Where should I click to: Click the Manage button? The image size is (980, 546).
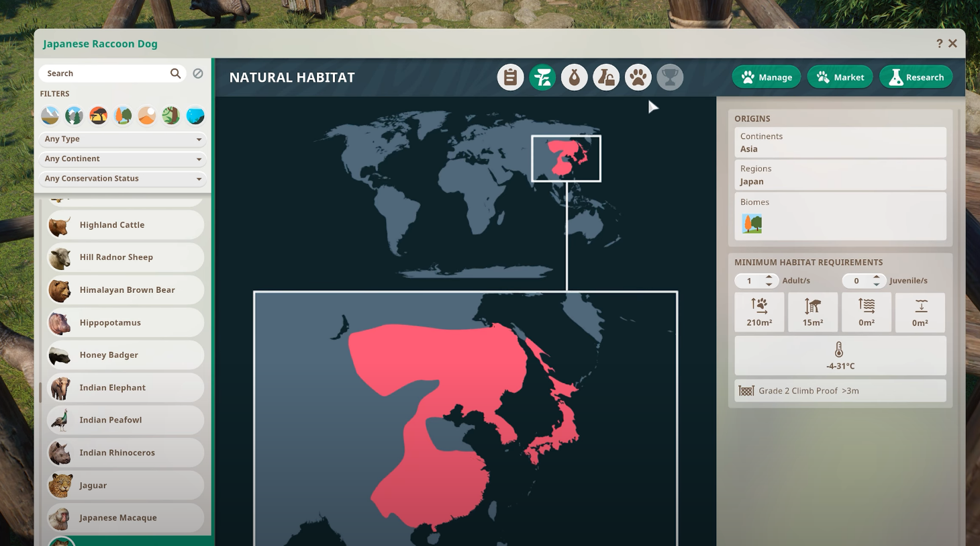pyautogui.click(x=767, y=77)
